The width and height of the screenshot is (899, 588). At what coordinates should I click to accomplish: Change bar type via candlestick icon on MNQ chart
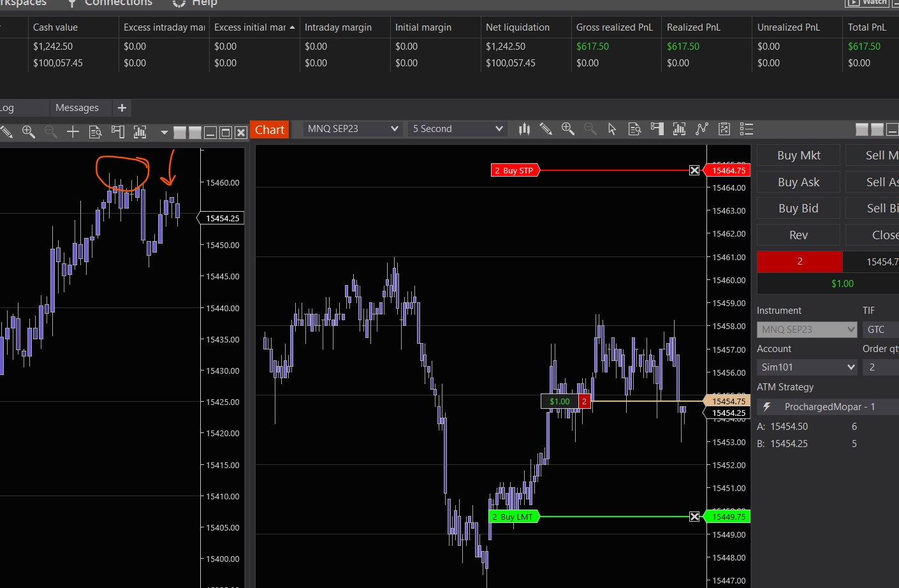tap(524, 129)
